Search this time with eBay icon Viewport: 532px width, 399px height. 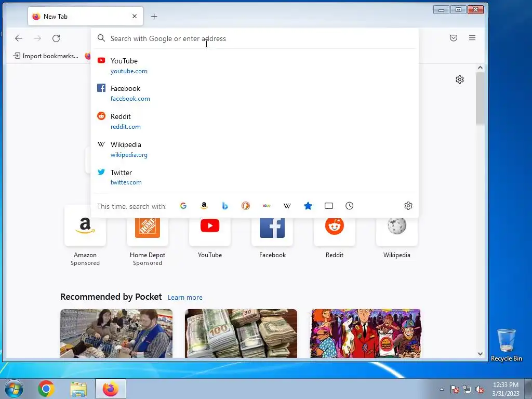pyautogui.click(x=267, y=206)
